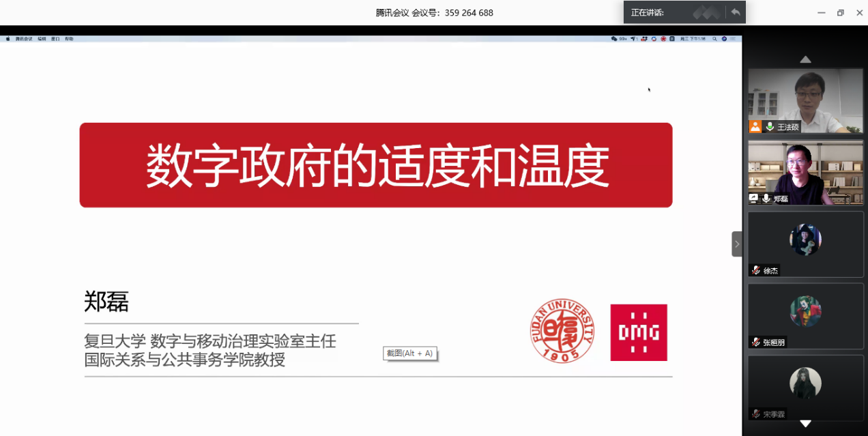Click 徐杰's muted microphone icon

[x=756, y=270]
